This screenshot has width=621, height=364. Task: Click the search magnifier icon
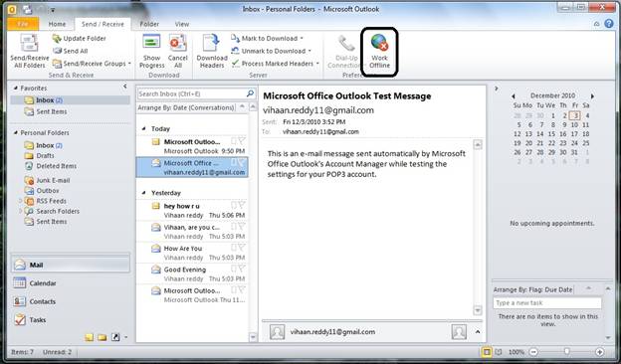250,93
